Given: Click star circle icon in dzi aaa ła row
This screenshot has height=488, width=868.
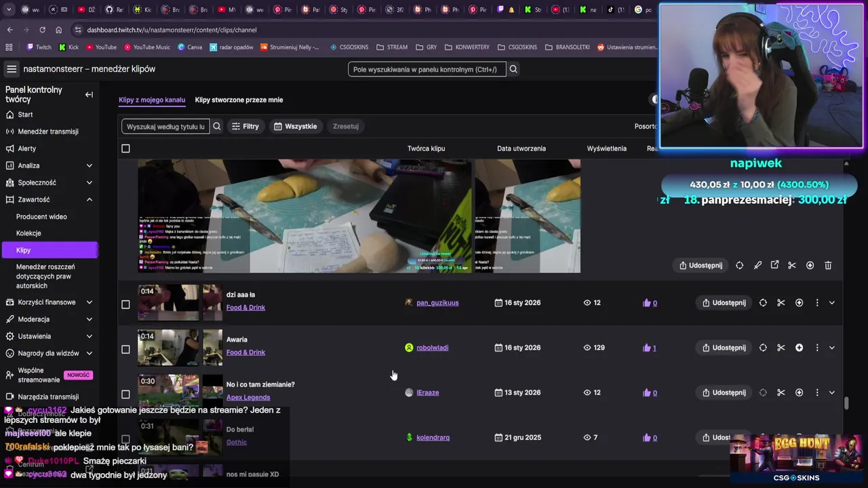Looking at the screenshot, I should pyautogui.click(x=799, y=303).
